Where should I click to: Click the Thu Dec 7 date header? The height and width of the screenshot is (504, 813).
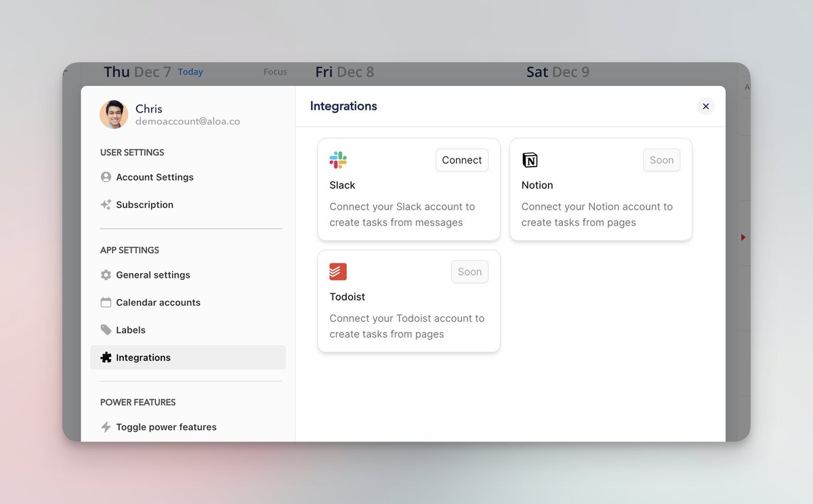138,72
